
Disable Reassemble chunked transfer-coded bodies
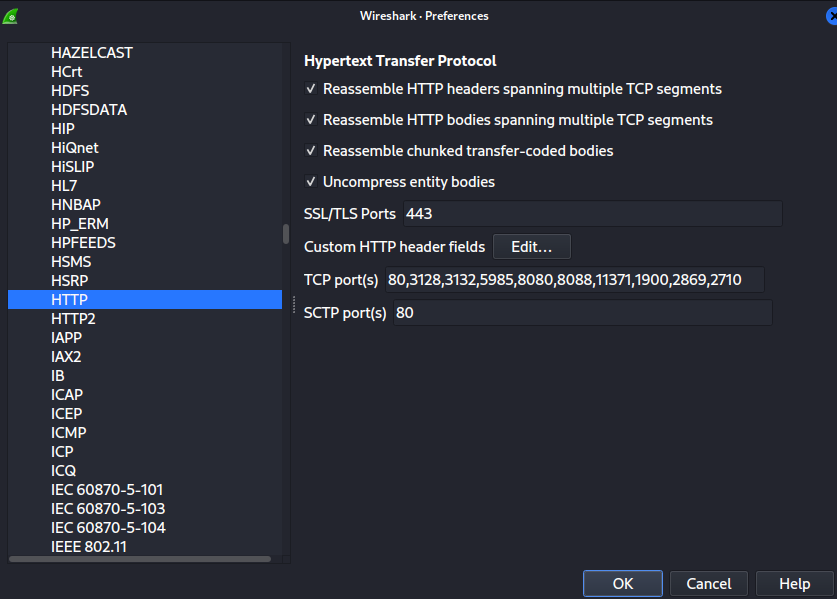(310, 151)
